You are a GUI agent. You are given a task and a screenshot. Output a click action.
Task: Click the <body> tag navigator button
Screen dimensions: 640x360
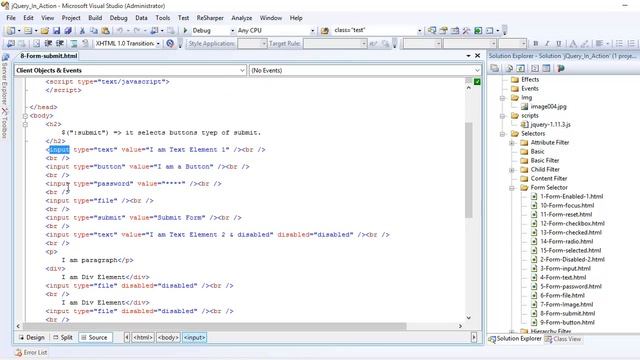tap(168, 338)
